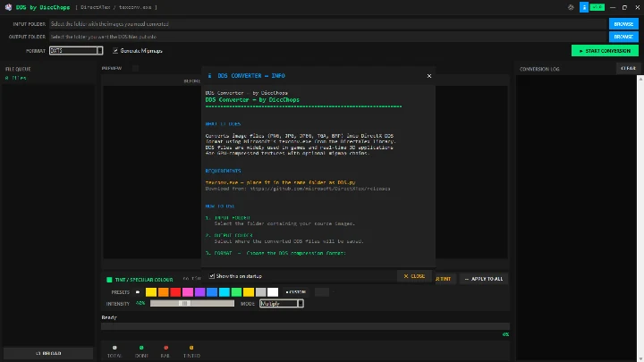
Task: Click the Input Folder path field
Action: pos(327,24)
